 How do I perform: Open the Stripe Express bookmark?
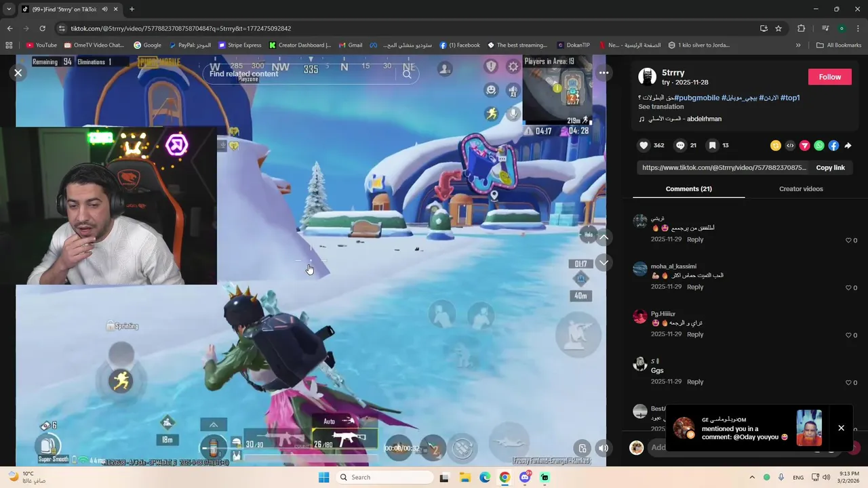pyautogui.click(x=240, y=45)
